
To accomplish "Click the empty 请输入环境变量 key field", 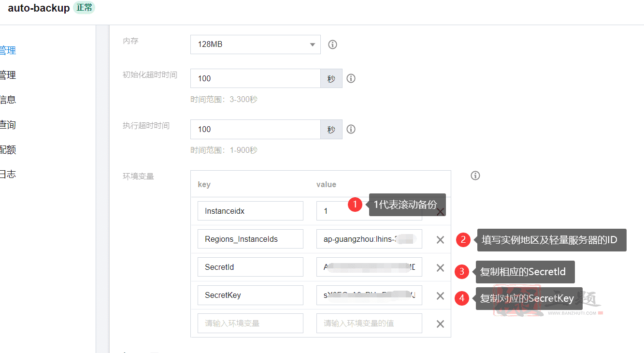I will click(x=250, y=323).
